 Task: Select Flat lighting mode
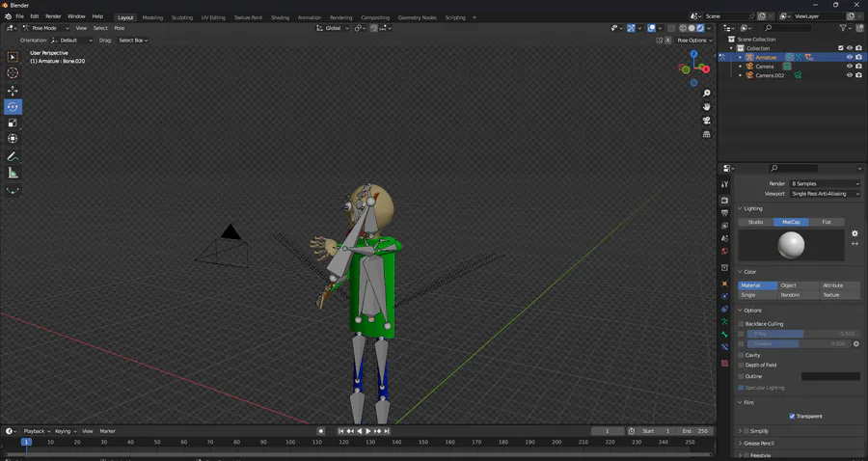827,222
